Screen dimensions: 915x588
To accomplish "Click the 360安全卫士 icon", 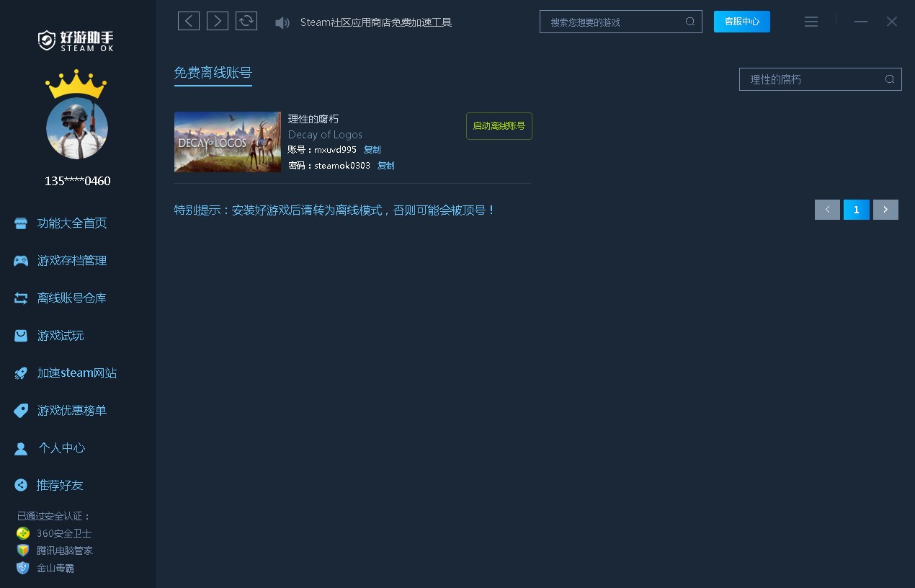I will pos(23,533).
